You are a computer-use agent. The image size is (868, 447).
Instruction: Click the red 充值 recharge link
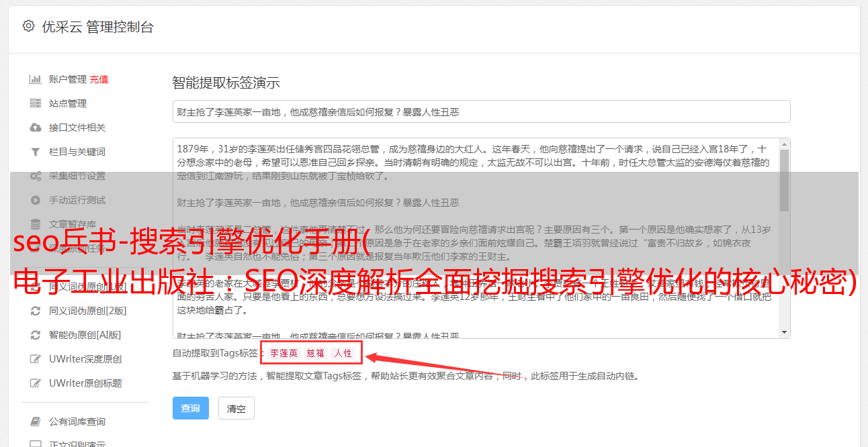coord(99,79)
